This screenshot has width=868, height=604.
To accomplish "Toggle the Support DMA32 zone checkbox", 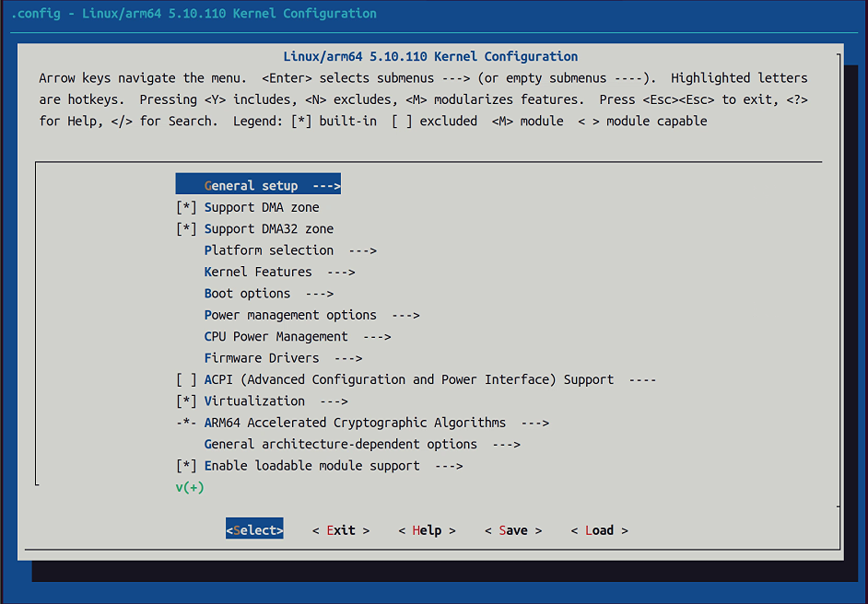I will (x=187, y=229).
